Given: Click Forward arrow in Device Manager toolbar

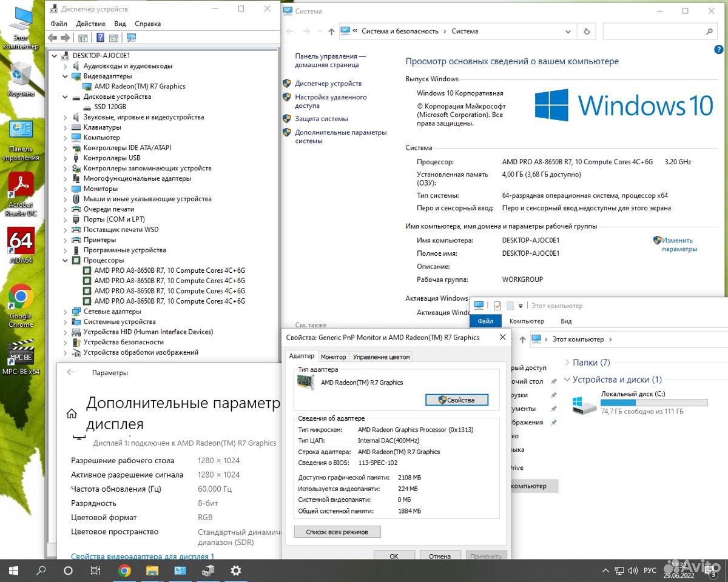Looking at the screenshot, I should [x=65, y=38].
